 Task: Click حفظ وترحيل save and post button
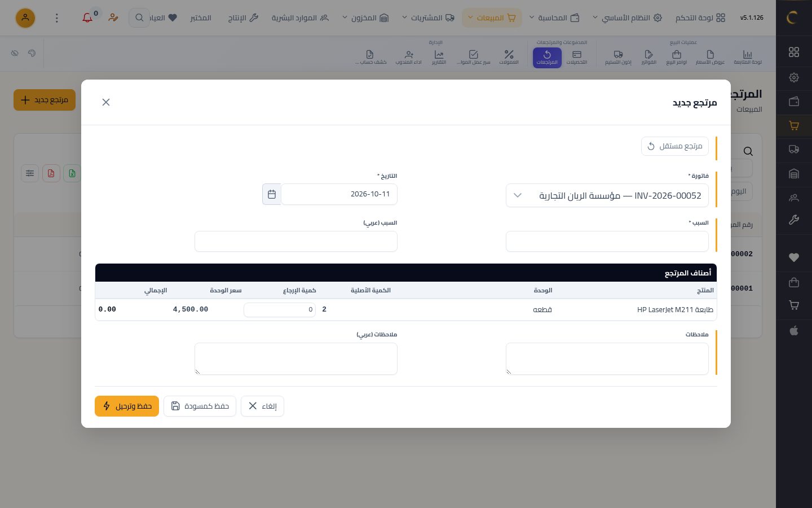[x=127, y=406]
